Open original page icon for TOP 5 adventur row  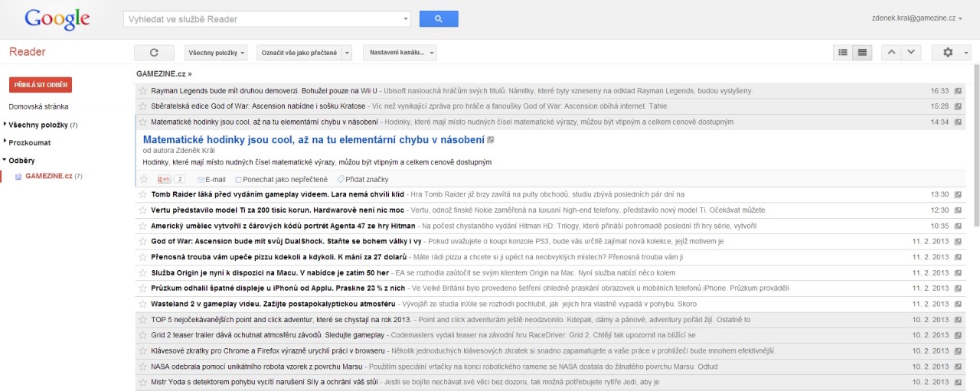tap(959, 319)
